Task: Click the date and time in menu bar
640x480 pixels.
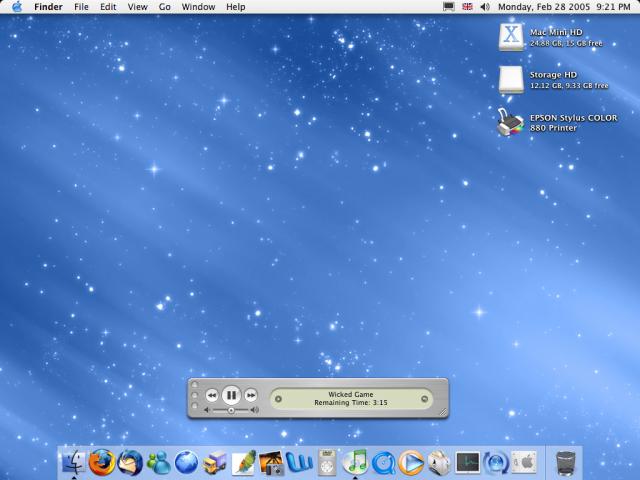Action: click(x=564, y=7)
